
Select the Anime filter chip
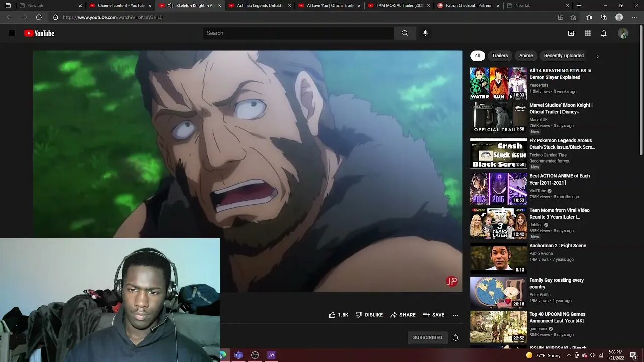526,56
